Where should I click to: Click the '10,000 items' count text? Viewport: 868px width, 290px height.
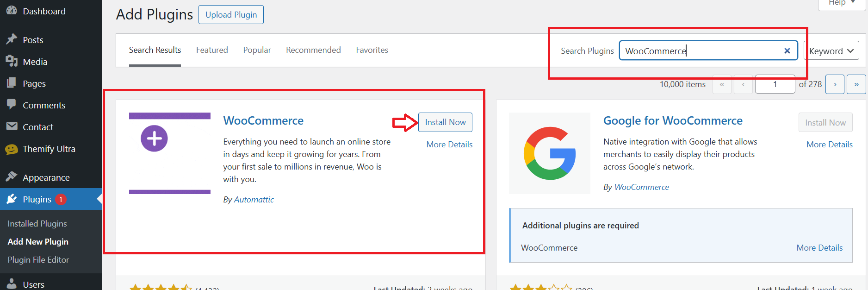682,84
